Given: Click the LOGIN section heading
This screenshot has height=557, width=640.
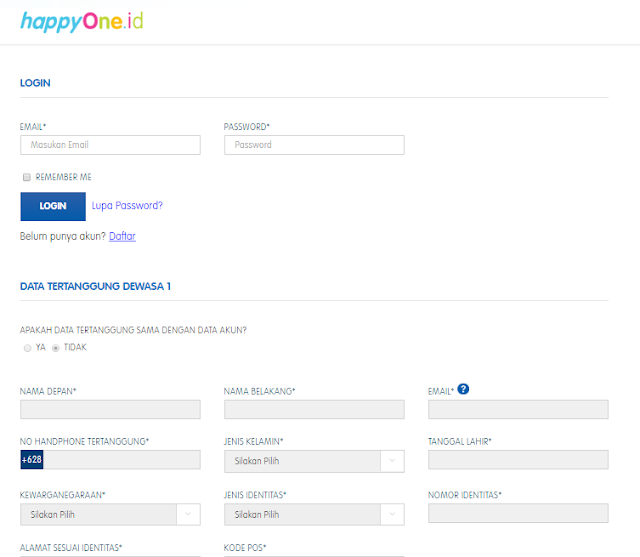Looking at the screenshot, I should click(x=35, y=83).
